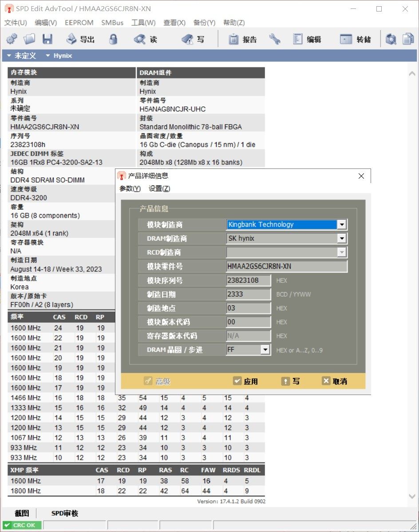Image resolution: width=419 pixels, height=532 pixels.
Task: Open the DRAM晶圆/步进 FF dropdown
Action: [265, 350]
